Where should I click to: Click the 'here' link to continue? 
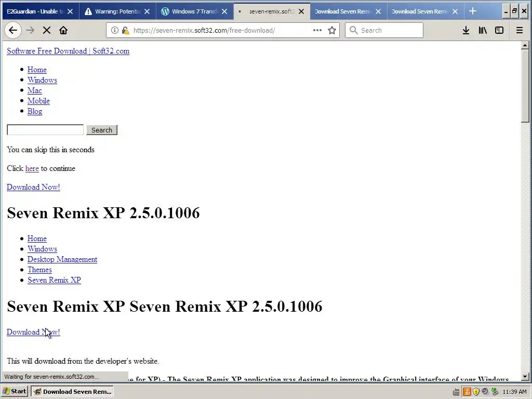point(32,169)
